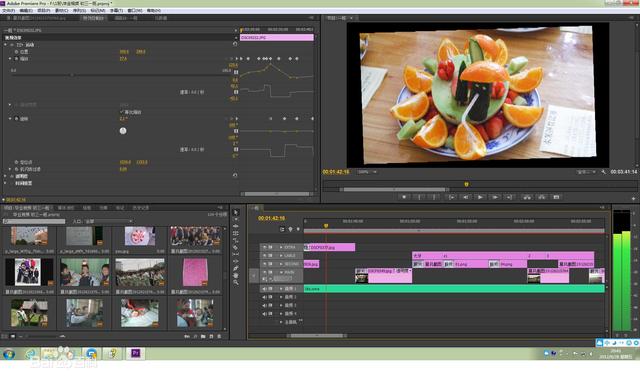Collapse the Rotation property graph
The width and height of the screenshot is (640, 376).
10,119
